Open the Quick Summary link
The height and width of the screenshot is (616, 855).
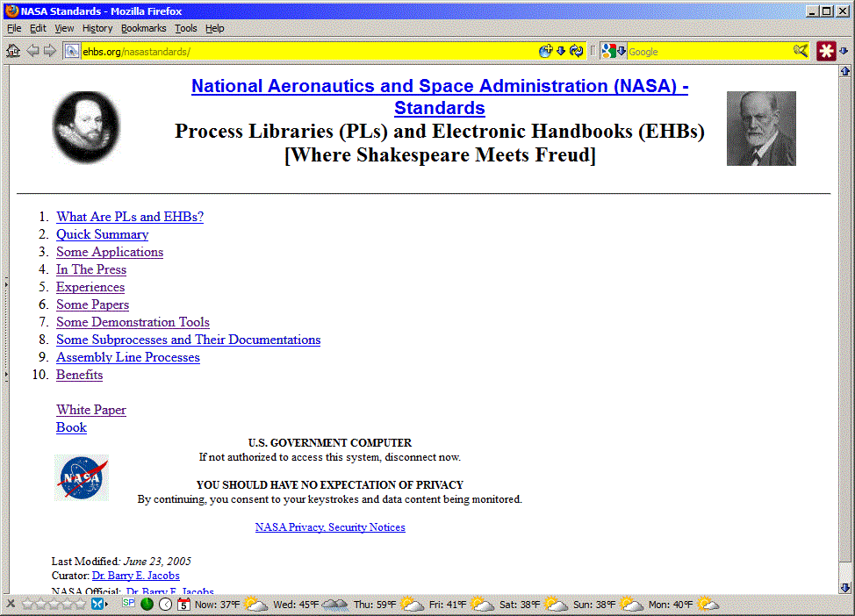102,234
